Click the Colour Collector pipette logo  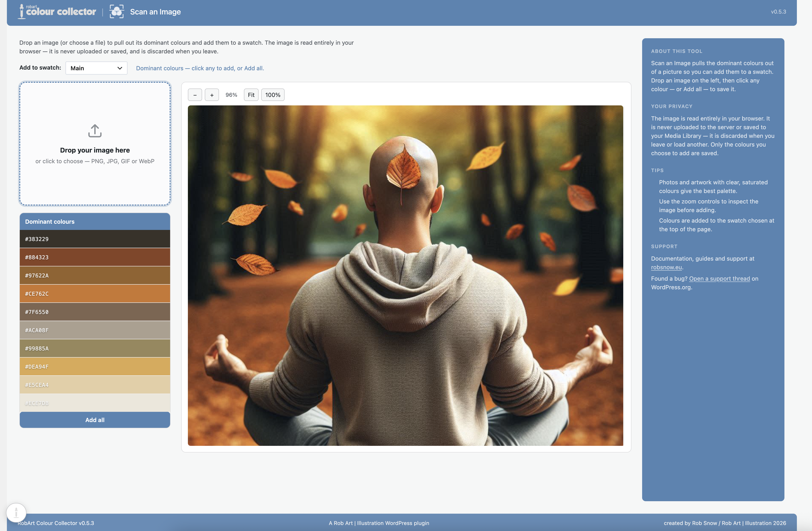pyautogui.click(x=57, y=12)
